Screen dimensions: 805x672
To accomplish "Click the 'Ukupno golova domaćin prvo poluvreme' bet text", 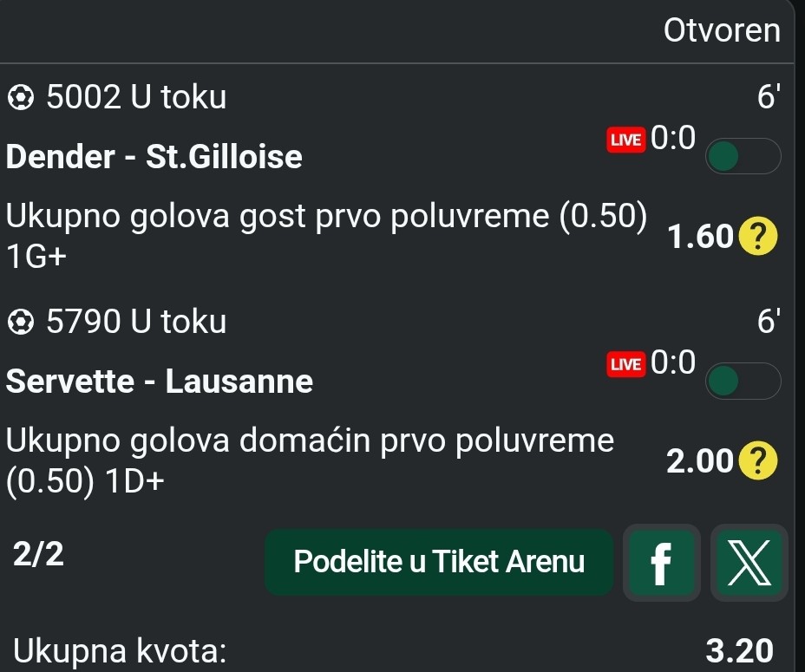I will click(310, 442).
